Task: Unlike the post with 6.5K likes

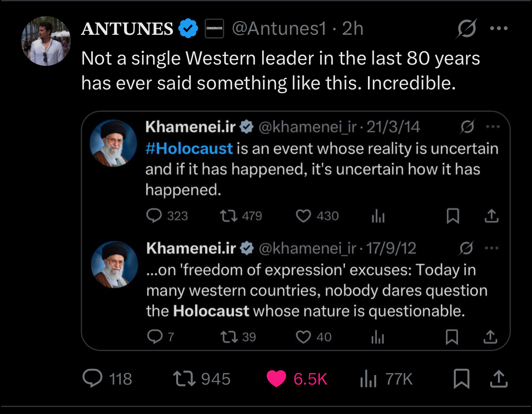Action: (x=276, y=378)
